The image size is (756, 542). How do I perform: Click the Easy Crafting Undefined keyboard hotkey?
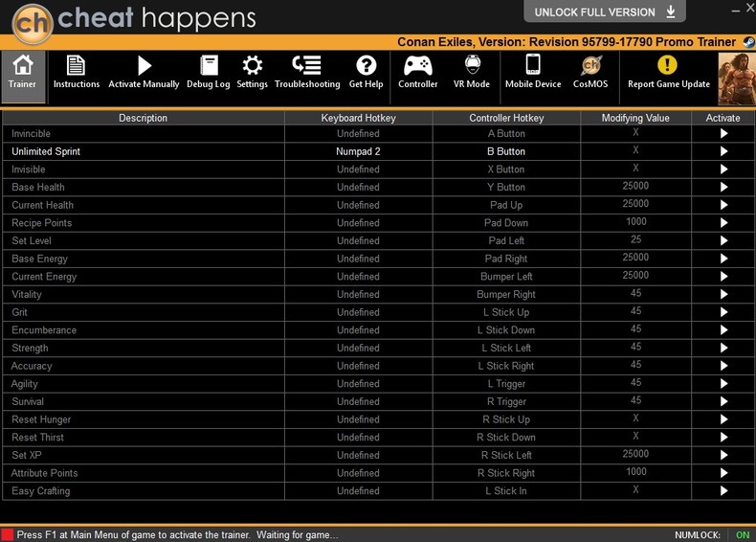coord(358,491)
